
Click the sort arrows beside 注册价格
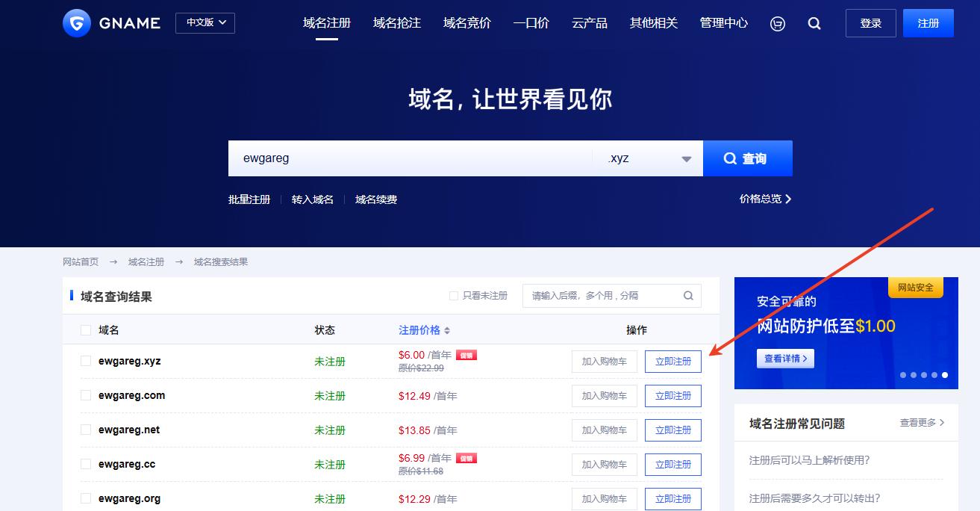[x=447, y=330]
